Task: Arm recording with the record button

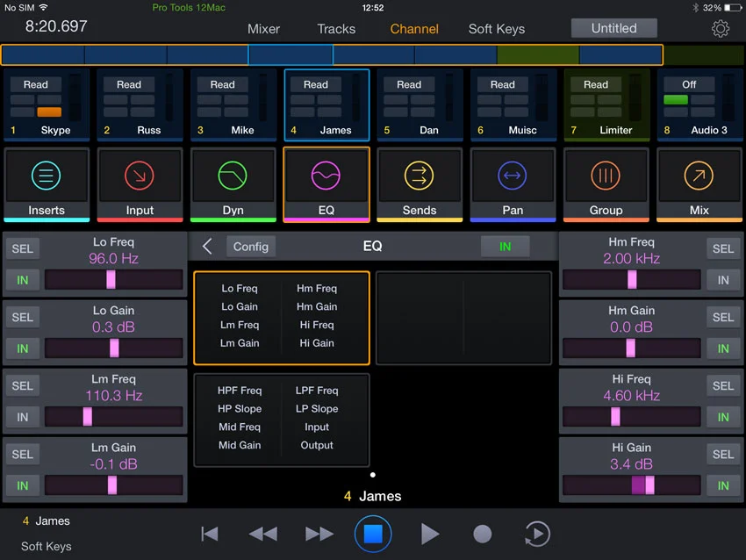Action: point(483,534)
